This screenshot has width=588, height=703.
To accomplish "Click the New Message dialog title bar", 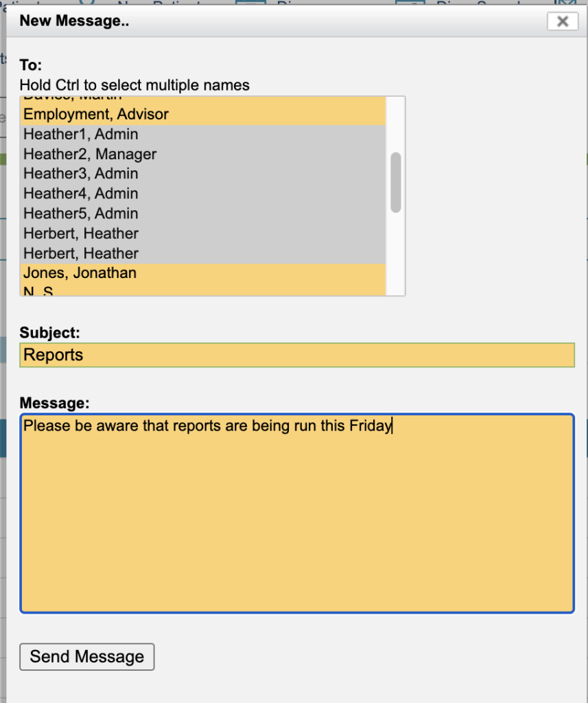I will [x=274, y=21].
